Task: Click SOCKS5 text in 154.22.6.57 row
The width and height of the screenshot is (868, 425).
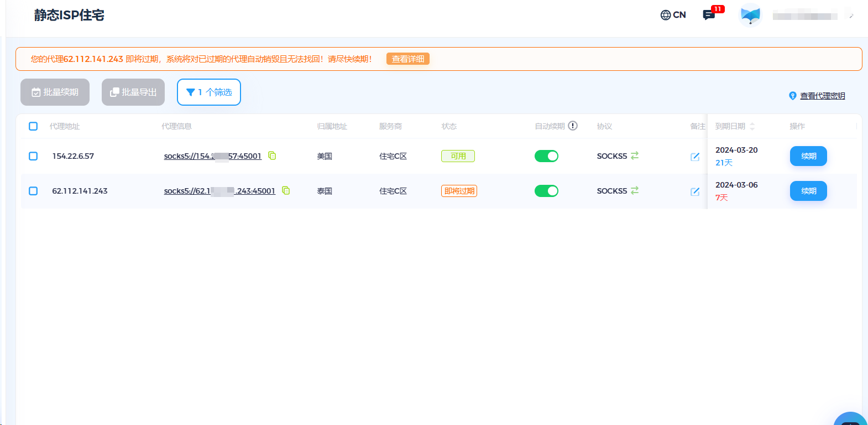Action: (612, 156)
